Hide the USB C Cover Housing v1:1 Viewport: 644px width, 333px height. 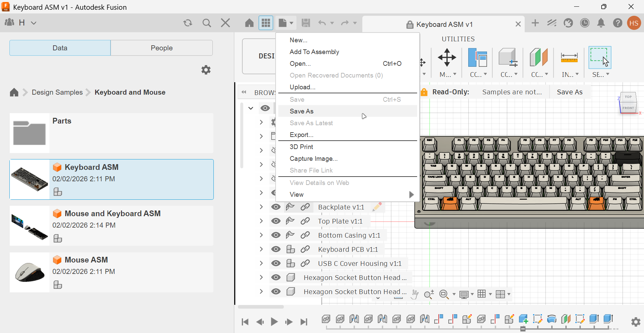tap(276, 264)
